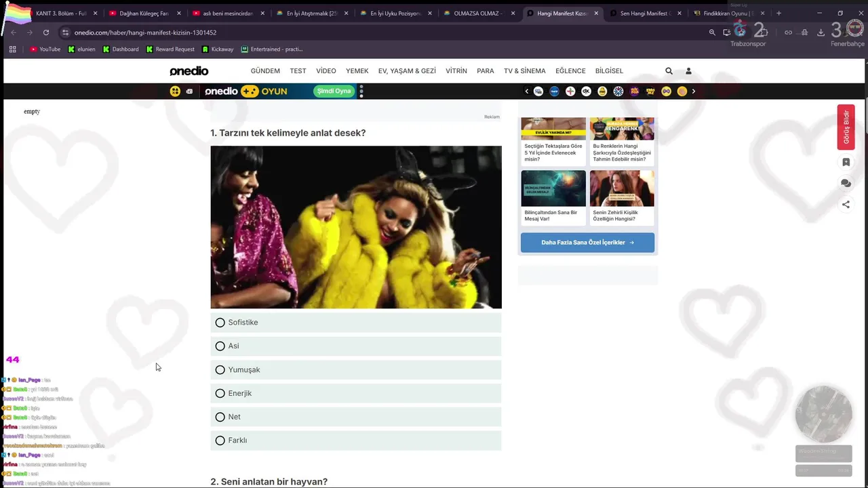Open the TEST menu item

(x=298, y=71)
